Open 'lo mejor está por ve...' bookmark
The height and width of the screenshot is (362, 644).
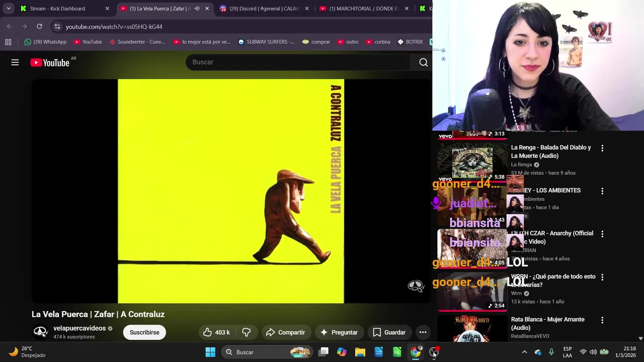[201, 42]
